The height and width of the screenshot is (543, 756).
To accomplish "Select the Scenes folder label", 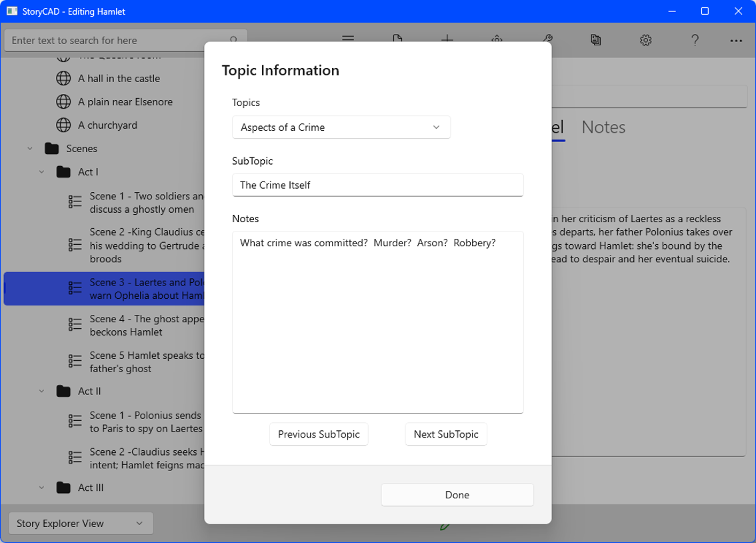I will pyautogui.click(x=81, y=149).
